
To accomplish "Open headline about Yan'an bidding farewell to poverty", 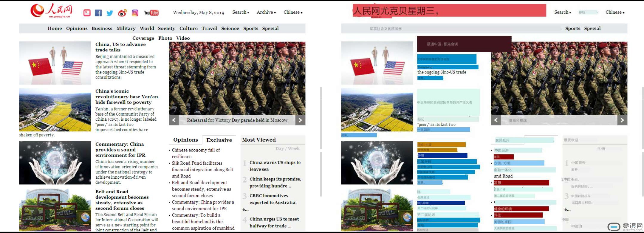I will click(127, 96).
